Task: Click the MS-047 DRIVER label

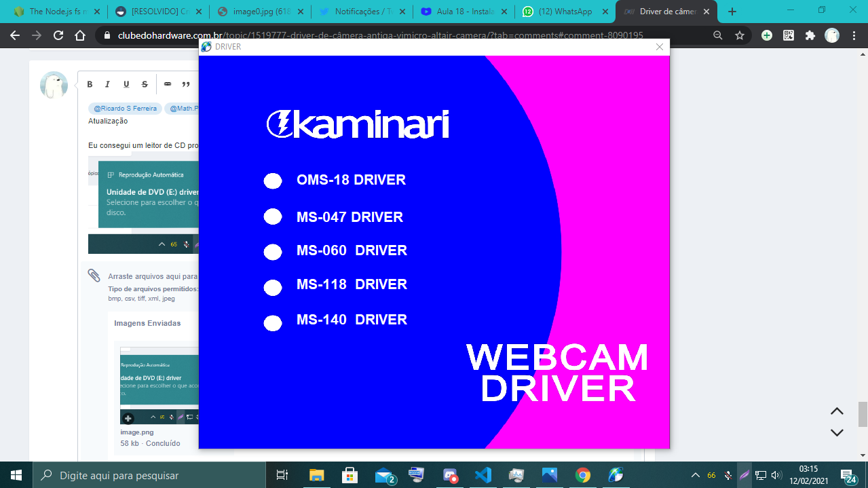Action: pos(350,217)
